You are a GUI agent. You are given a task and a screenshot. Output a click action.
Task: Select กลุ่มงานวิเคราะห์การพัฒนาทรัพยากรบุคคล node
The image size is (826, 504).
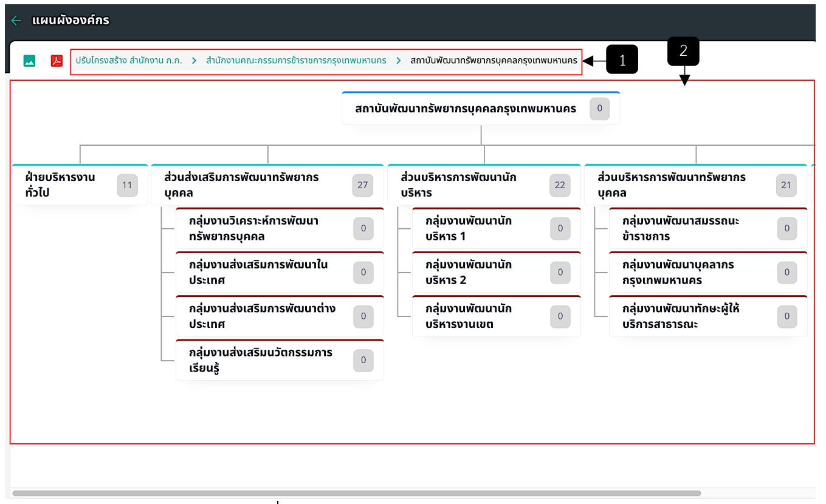click(280, 228)
